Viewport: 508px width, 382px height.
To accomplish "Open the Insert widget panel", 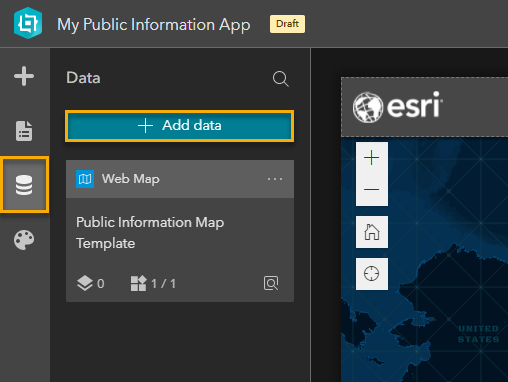I will (x=24, y=76).
